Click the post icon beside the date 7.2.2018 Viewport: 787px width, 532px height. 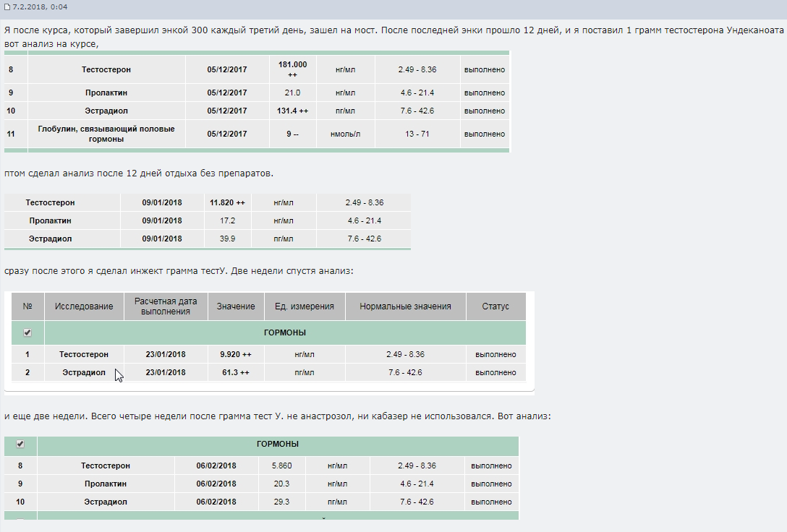tap(8, 7)
